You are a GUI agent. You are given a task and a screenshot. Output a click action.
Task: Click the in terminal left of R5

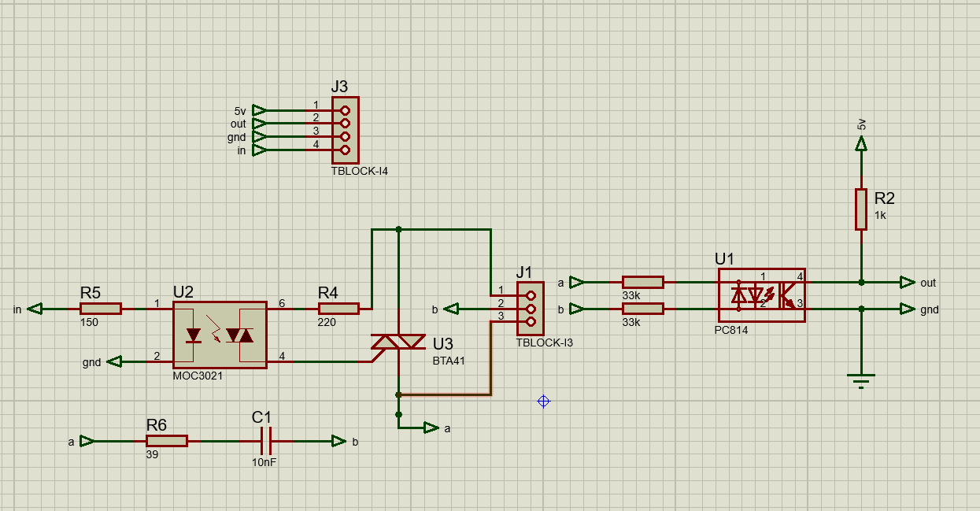[34, 309]
